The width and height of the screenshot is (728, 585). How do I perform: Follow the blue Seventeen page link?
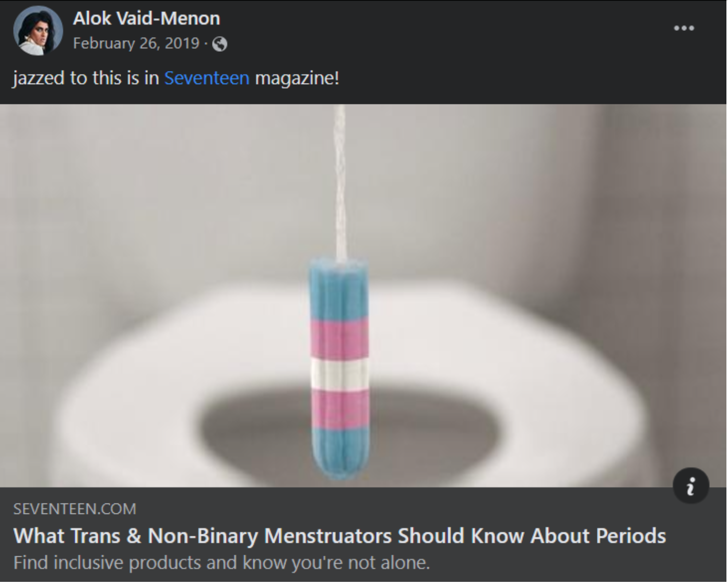[x=207, y=78]
